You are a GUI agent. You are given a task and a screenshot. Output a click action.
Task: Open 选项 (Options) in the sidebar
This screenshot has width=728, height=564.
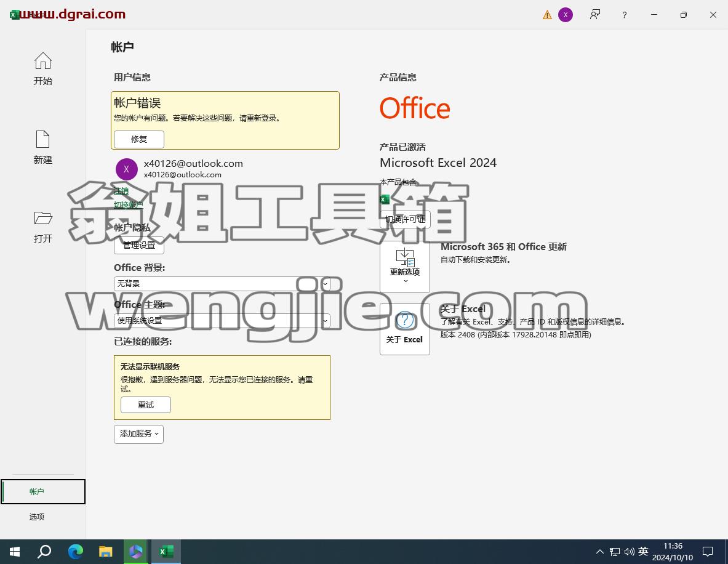[37, 517]
